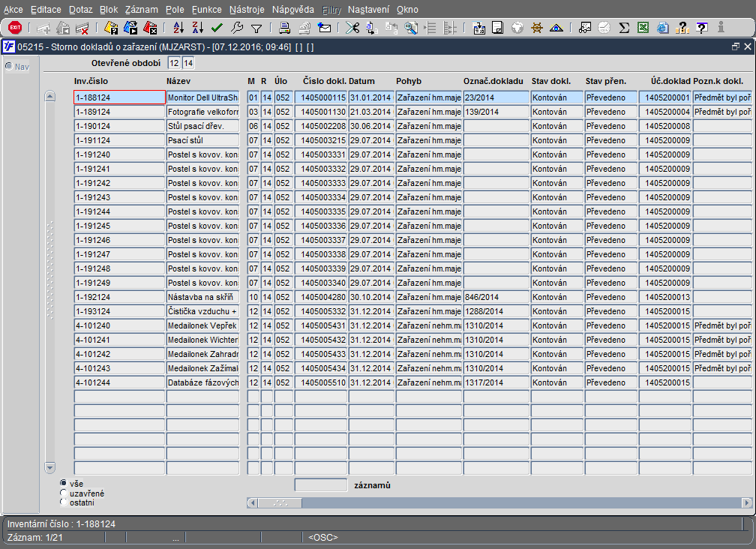The width and height of the screenshot is (756, 549).
Task: Select row 'Fotografie velkoform' name cell
Action: click(203, 112)
